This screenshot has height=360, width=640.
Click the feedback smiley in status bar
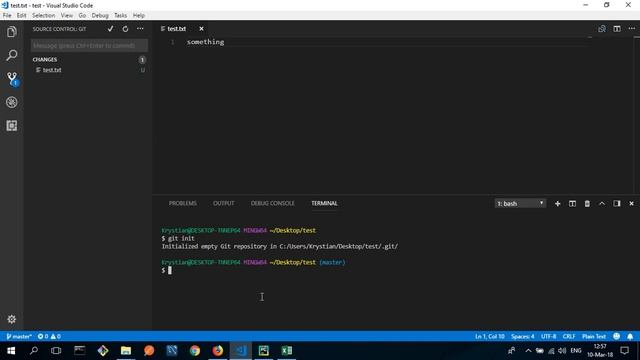coord(616,336)
